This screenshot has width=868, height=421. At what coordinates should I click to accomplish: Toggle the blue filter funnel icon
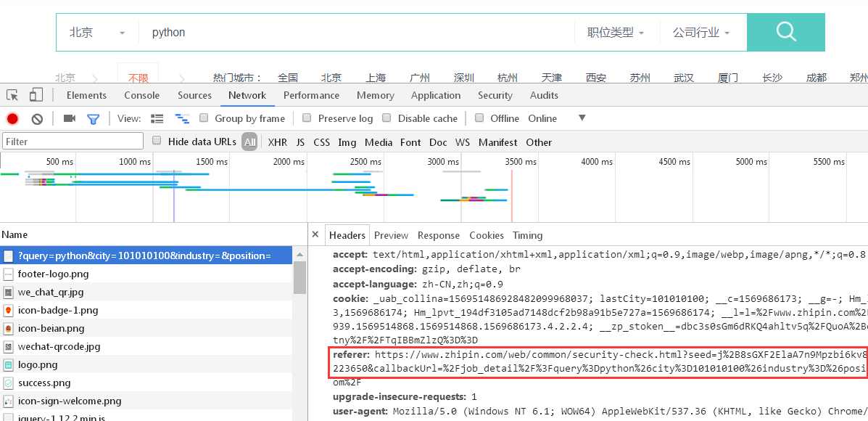click(93, 118)
